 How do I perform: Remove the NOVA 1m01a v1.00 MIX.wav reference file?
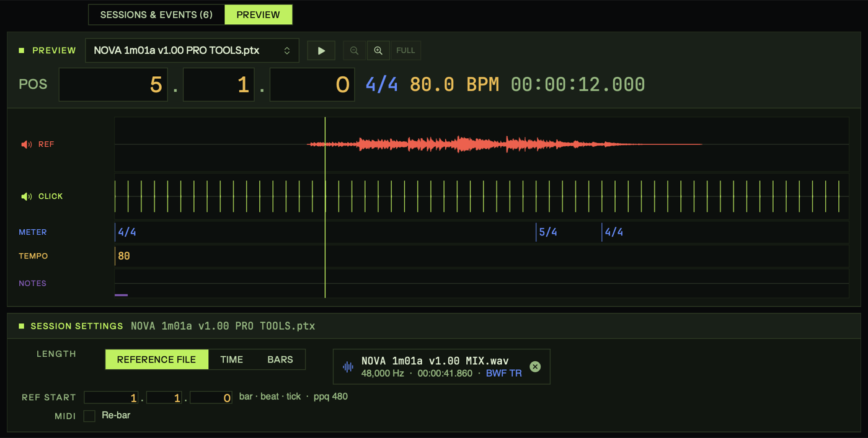535,367
